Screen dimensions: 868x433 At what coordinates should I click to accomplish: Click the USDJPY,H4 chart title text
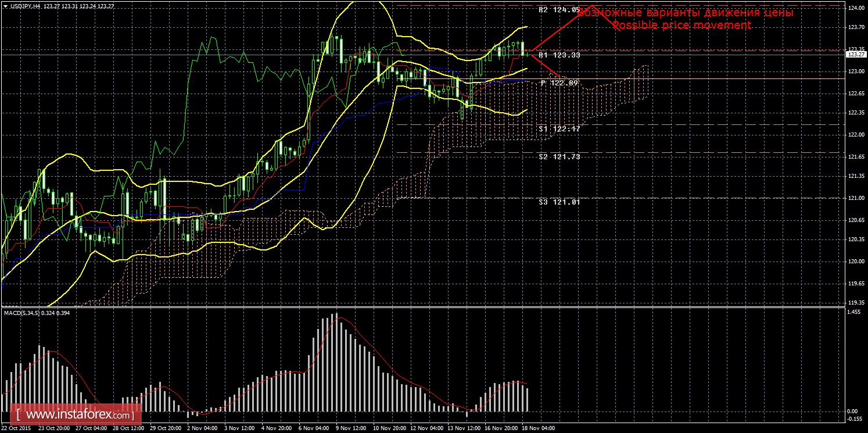pyautogui.click(x=25, y=6)
